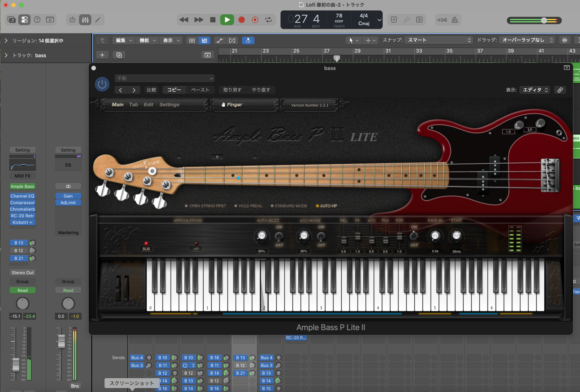Add a new track with plus button

(x=102, y=55)
